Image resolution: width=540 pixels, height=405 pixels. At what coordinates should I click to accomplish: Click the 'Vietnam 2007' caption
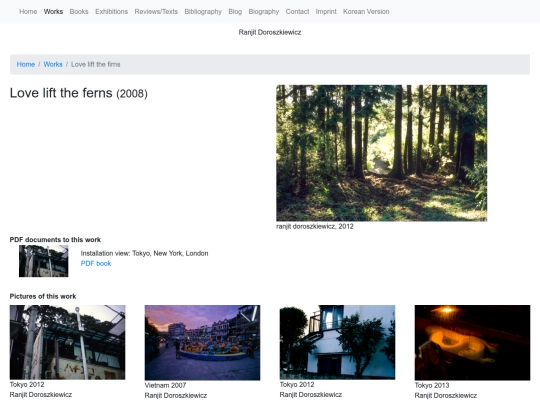point(165,385)
